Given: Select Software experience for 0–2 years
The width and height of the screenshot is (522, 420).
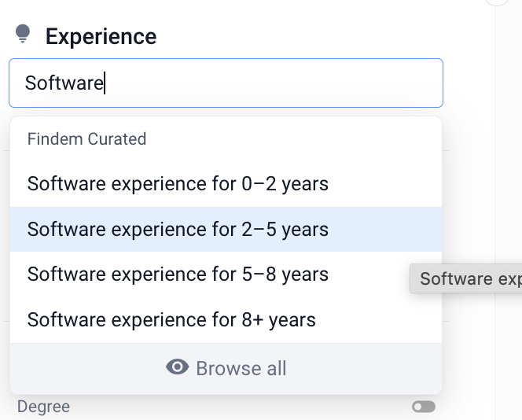Looking at the screenshot, I should tap(178, 184).
